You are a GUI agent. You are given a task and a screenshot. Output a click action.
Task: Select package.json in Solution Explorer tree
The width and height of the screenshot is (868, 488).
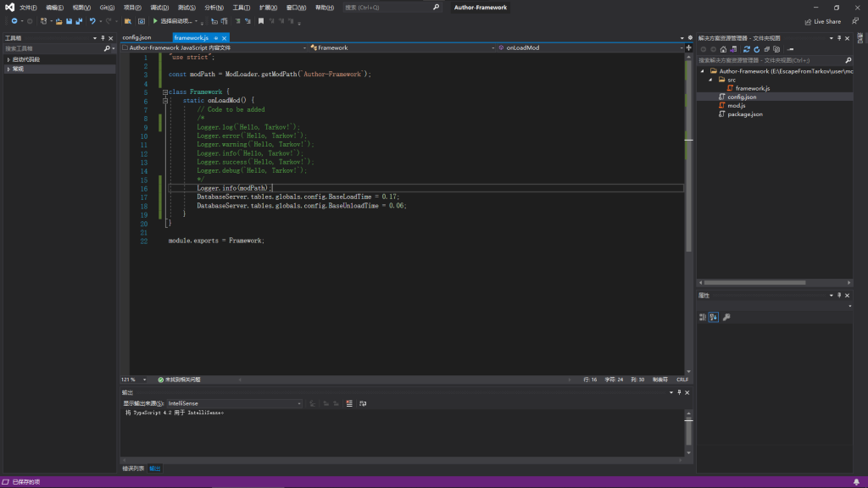click(x=744, y=114)
